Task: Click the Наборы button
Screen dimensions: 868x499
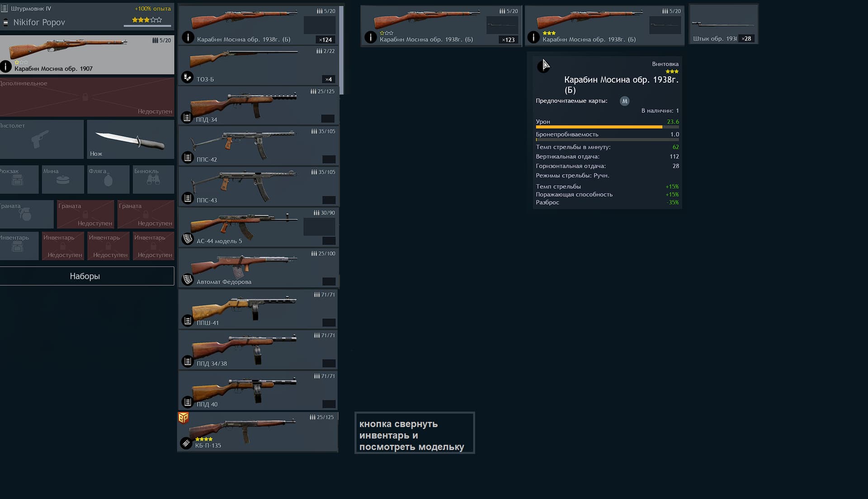Action: point(86,276)
